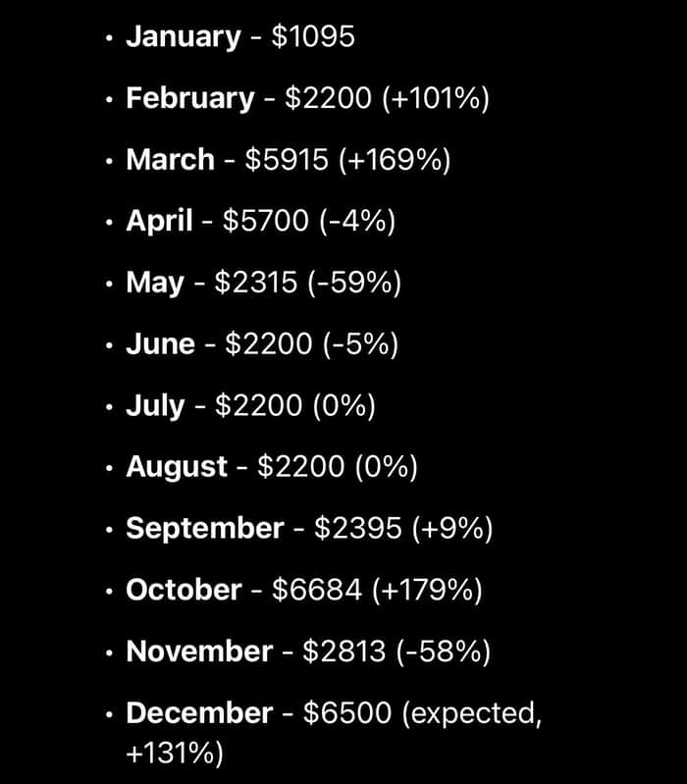The height and width of the screenshot is (784, 687).
Task: Click the bold September label
Action: [205, 530]
